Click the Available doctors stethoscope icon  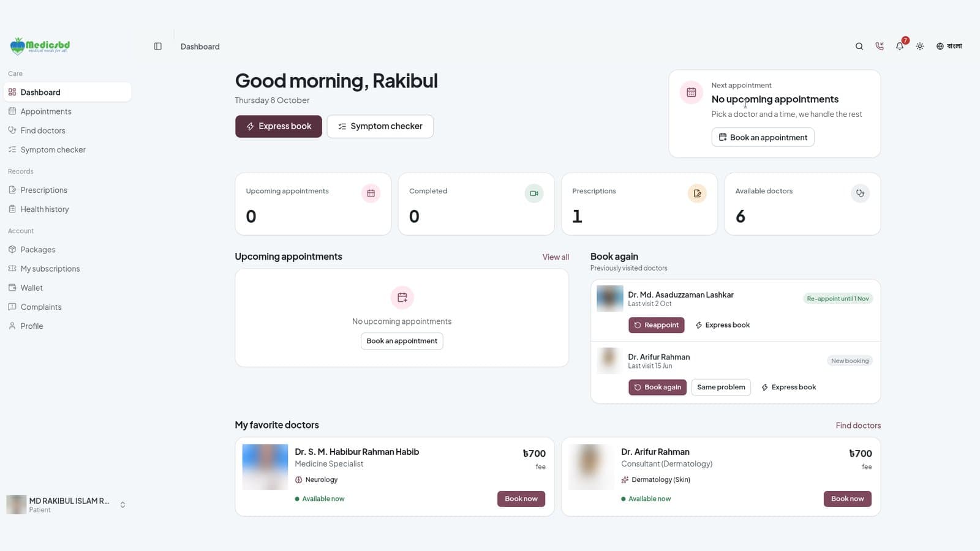860,193
